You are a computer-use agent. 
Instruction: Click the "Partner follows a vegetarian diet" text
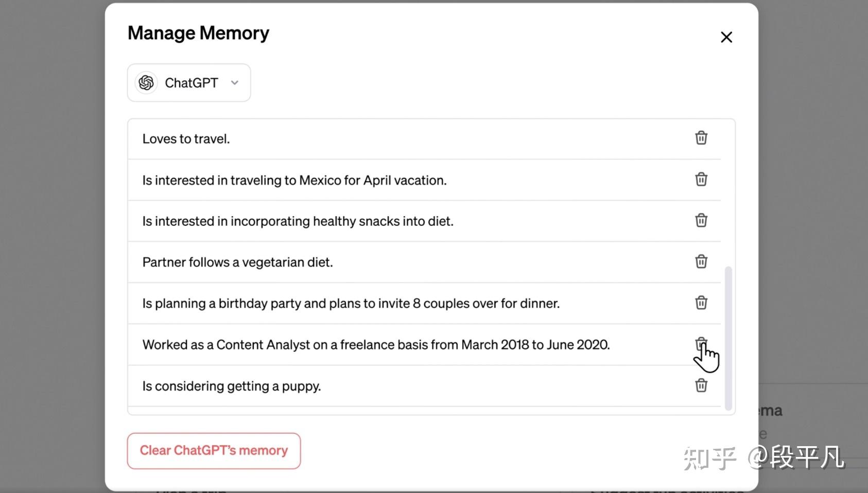point(237,262)
